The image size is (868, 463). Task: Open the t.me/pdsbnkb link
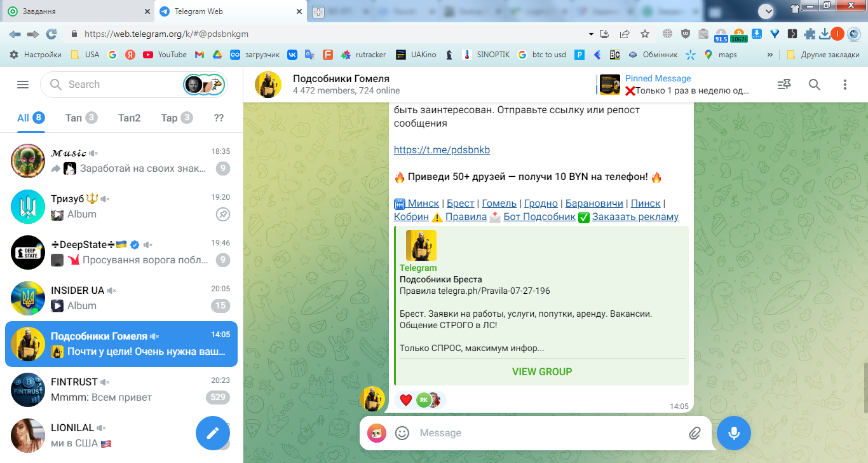point(442,150)
